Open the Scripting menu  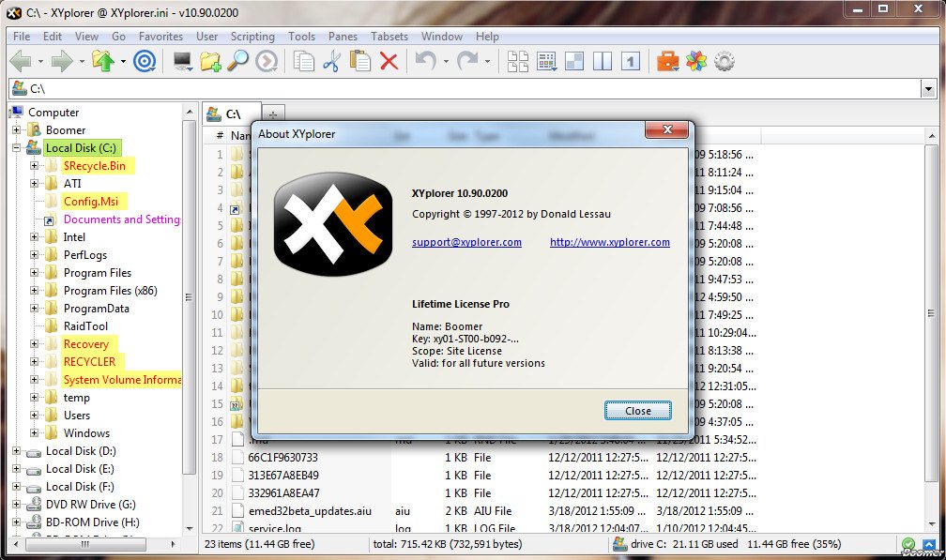point(252,37)
